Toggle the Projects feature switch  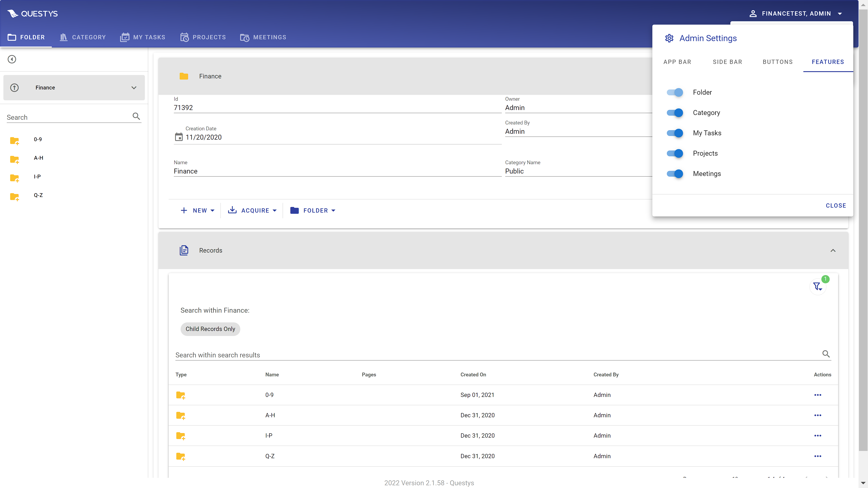point(675,153)
